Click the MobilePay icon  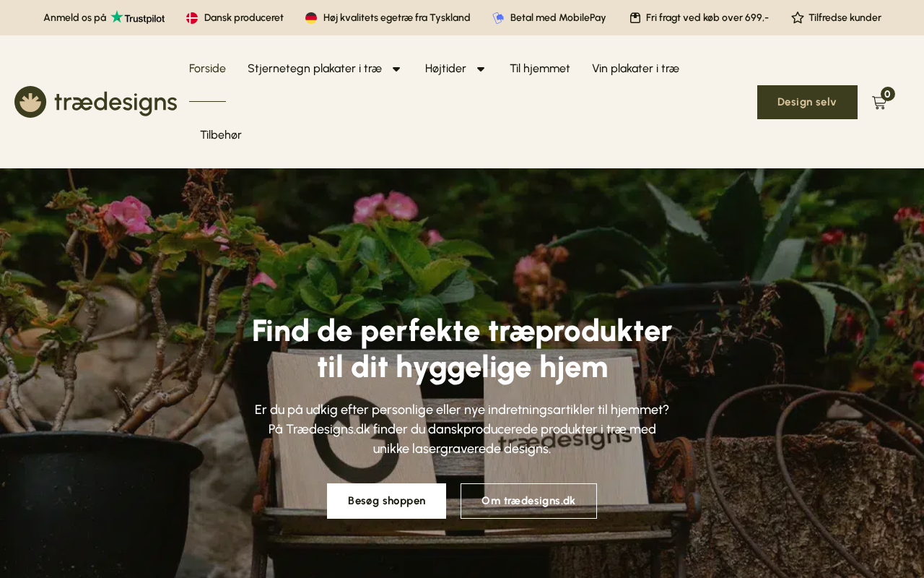[498, 18]
